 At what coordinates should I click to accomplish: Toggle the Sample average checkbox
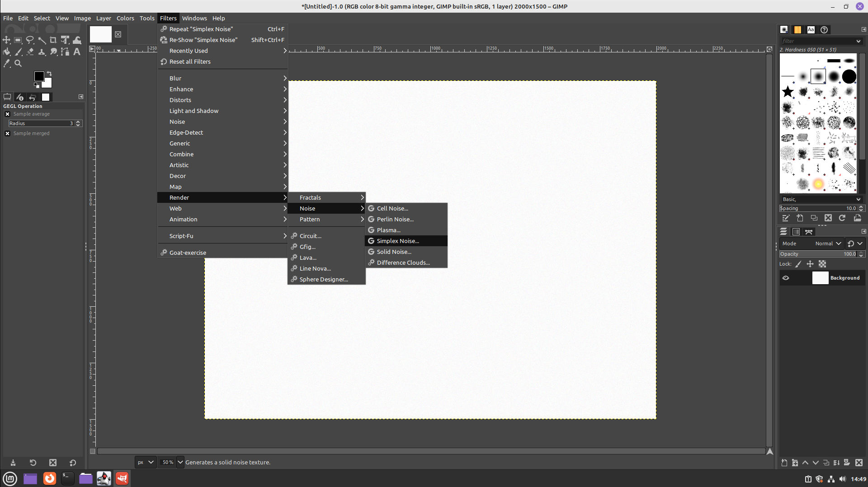click(7, 114)
